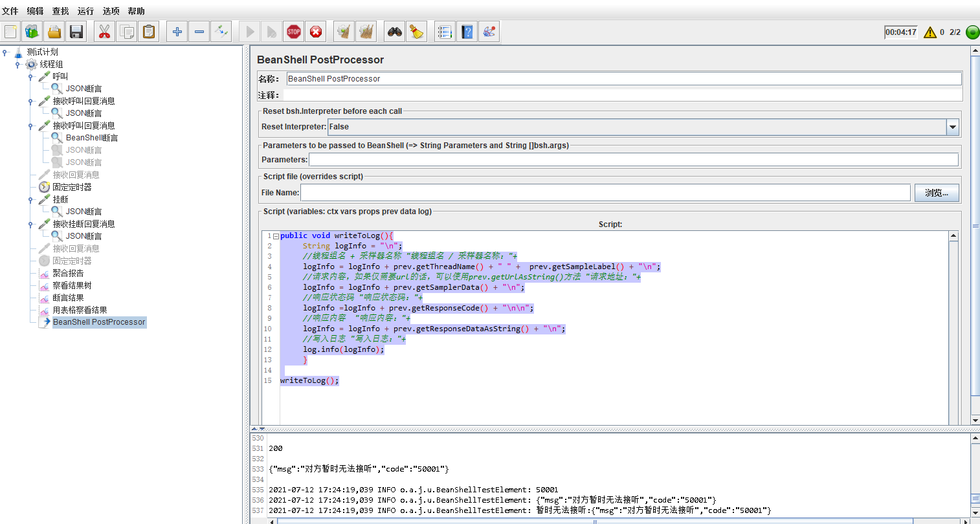Image resolution: width=980 pixels, height=524 pixels.
Task: Open the Templates toolbar icon
Action: [32, 32]
